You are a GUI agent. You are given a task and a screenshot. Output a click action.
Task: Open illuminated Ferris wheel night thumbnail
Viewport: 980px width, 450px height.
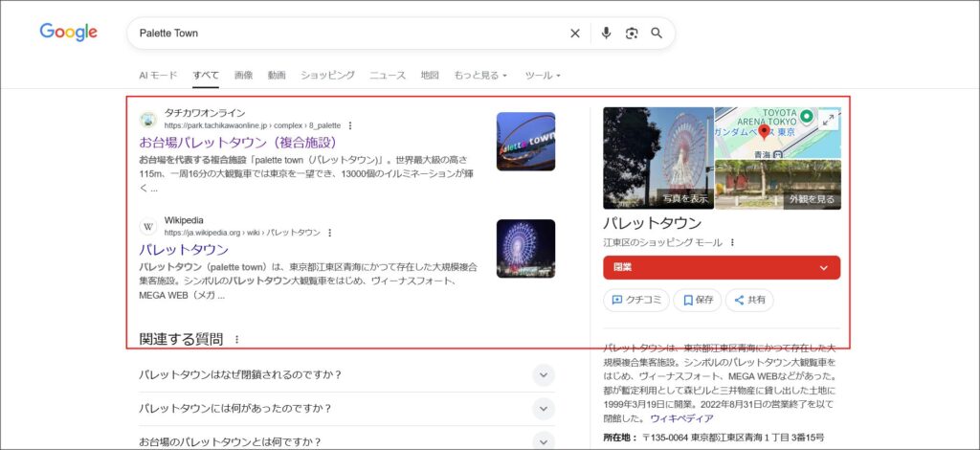pyautogui.click(x=525, y=248)
